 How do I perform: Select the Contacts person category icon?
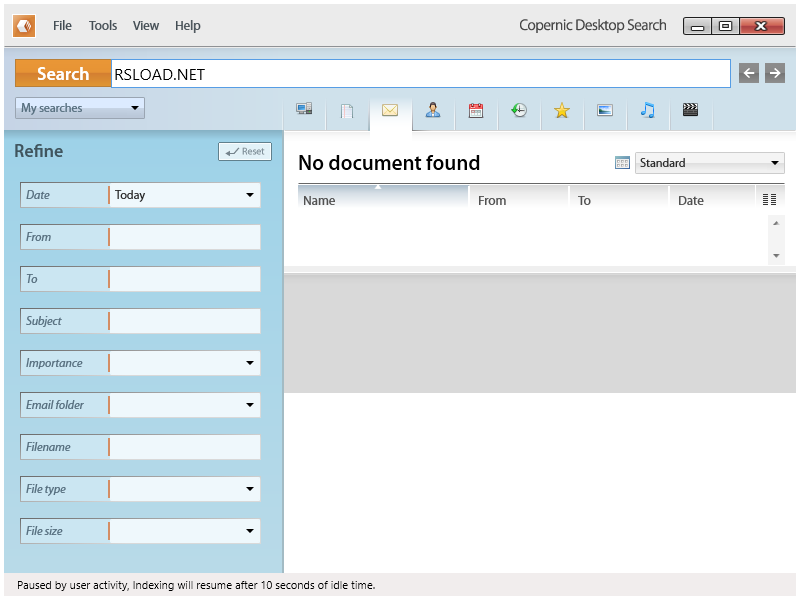click(433, 110)
